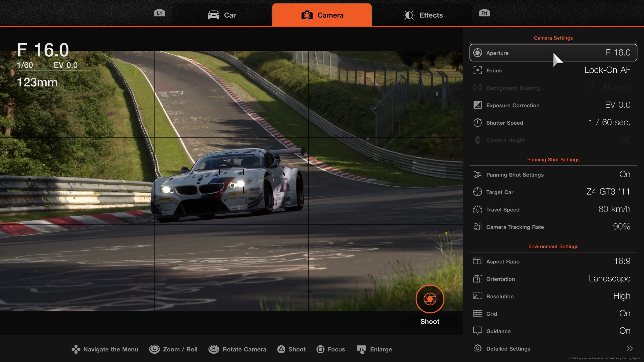Click Rotate Camera control hint
644x362 pixels.
[237, 349]
